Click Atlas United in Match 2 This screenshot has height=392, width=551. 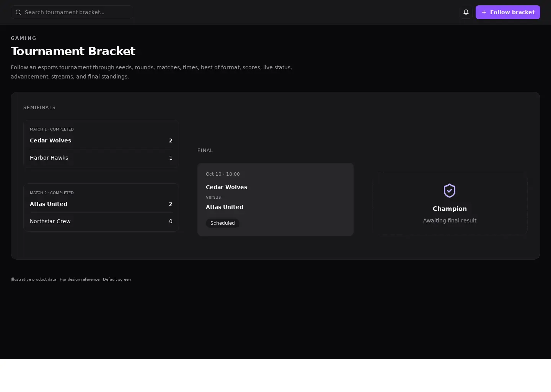[x=49, y=204]
